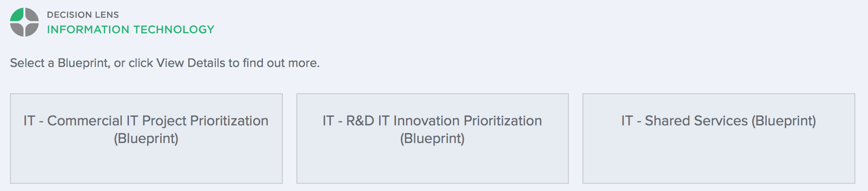Click the top-right gray logo quadrant
868x191 pixels.
click(31, 15)
